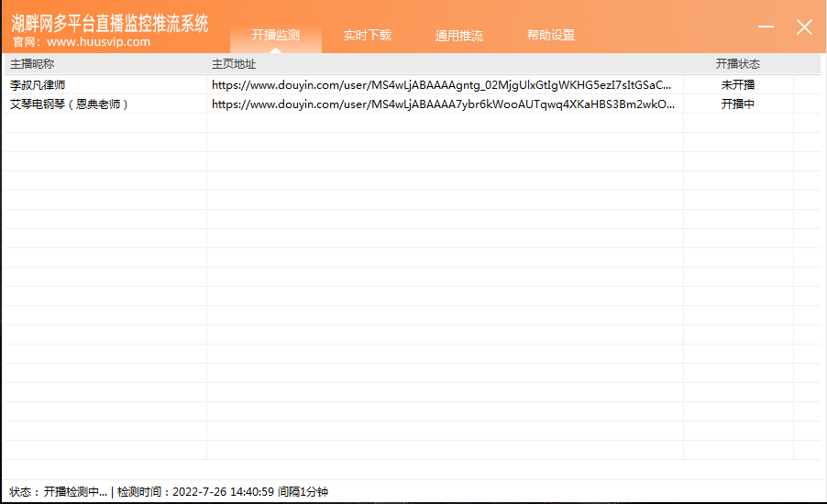The width and height of the screenshot is (827, 504).
Task: Click the Douyin URL for 艾琴电钢琴
Action: pyautogui.click(x=444, y=104)
